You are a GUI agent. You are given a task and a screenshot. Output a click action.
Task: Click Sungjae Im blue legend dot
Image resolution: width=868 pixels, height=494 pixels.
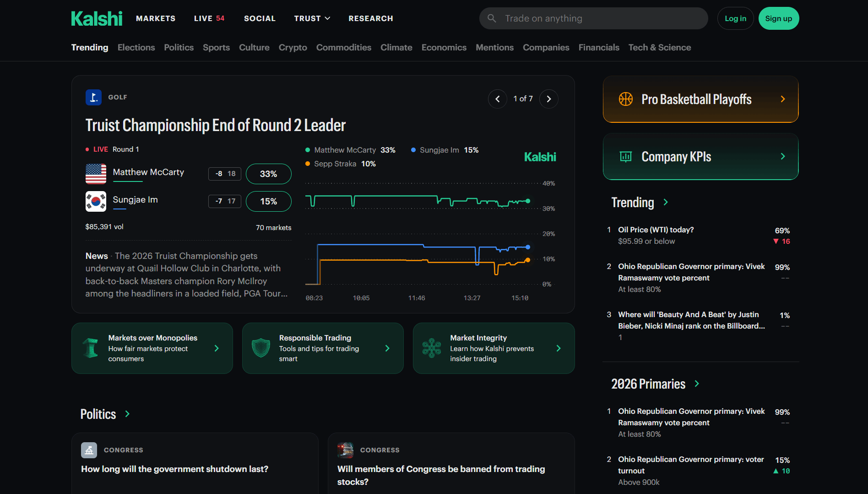413,150
